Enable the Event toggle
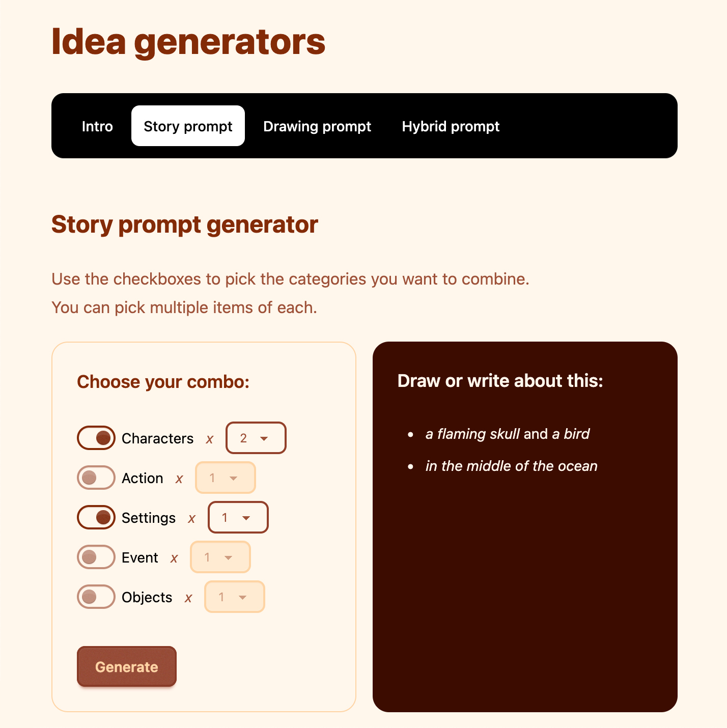The width and height of the screenshot is (727, 728). click(96, 557)
